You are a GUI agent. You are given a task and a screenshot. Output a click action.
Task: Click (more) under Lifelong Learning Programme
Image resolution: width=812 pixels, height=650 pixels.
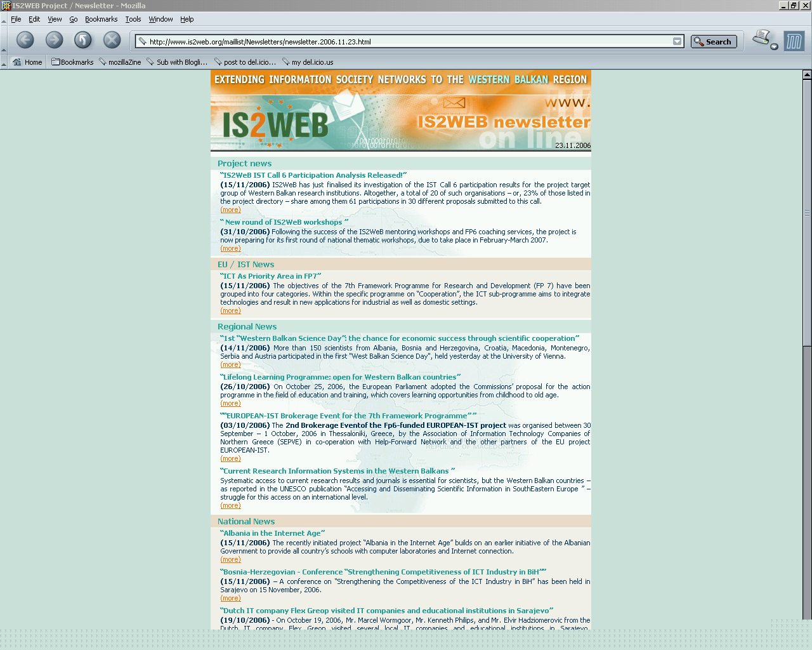[x=230, y=404]
